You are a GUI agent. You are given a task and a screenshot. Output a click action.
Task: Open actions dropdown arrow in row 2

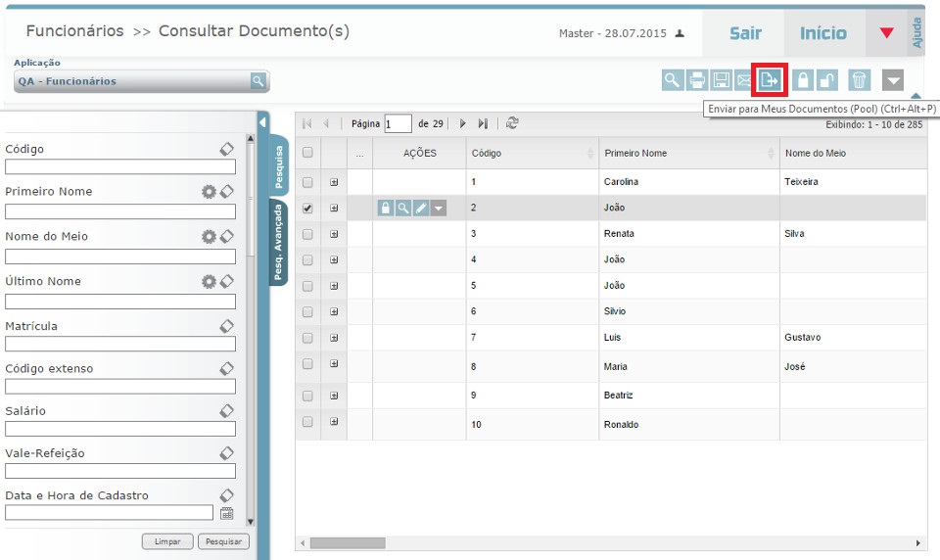coord(439,209)
